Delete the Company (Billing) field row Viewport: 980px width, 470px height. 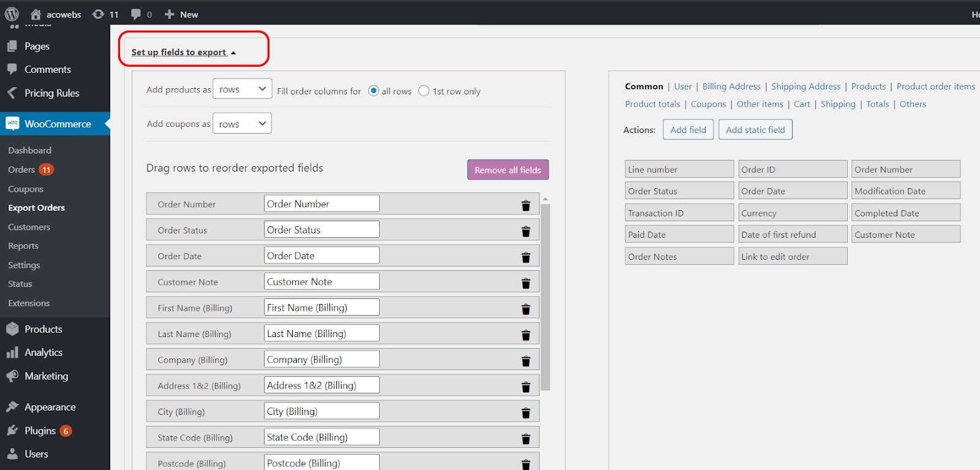pyautogui.click(x=526, y=361)
